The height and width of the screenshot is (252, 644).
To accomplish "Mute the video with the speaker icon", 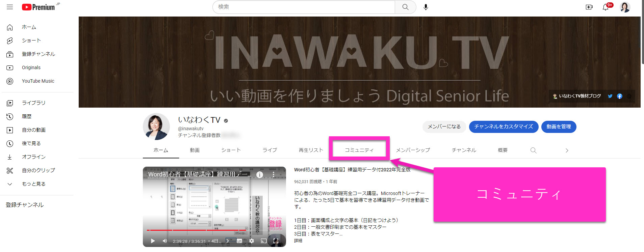I will [165, 241].
